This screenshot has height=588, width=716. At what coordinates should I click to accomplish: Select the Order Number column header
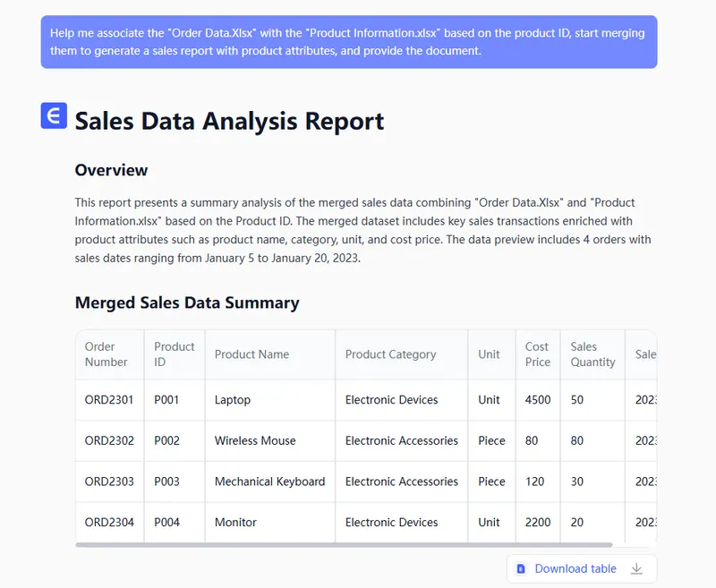click(x=107, y=354)
